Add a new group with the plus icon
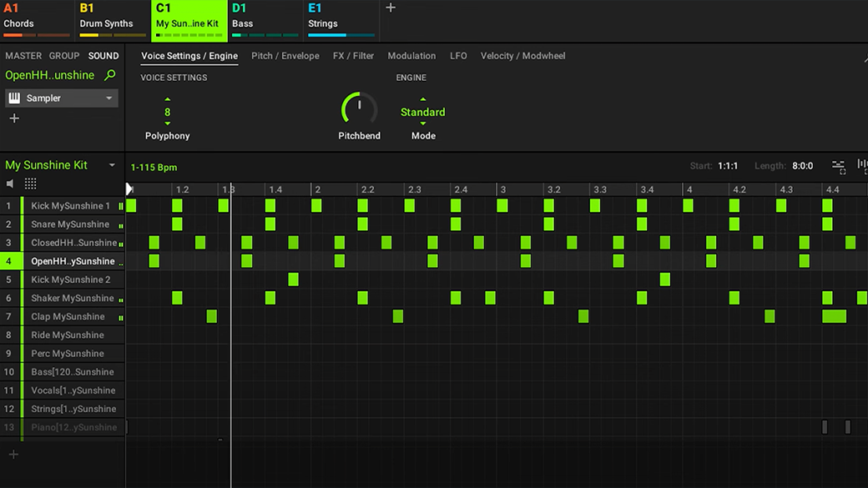Image resolution: width=868 pixels, height=488 pixels. point(391,8)
